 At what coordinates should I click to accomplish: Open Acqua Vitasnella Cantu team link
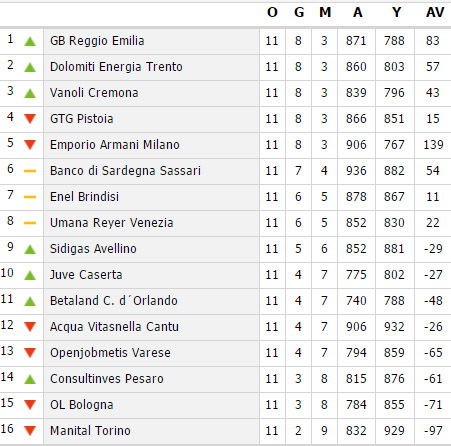[114, 327]
